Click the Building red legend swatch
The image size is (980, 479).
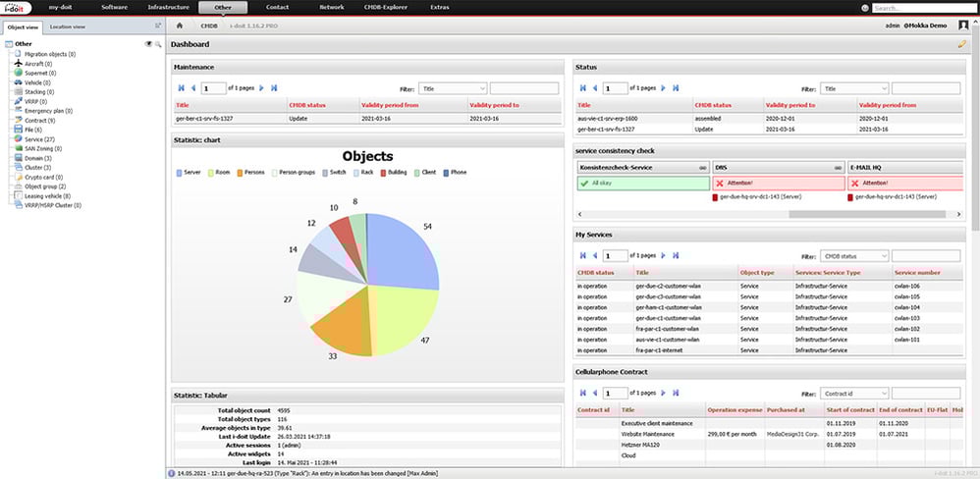point(382,173)
